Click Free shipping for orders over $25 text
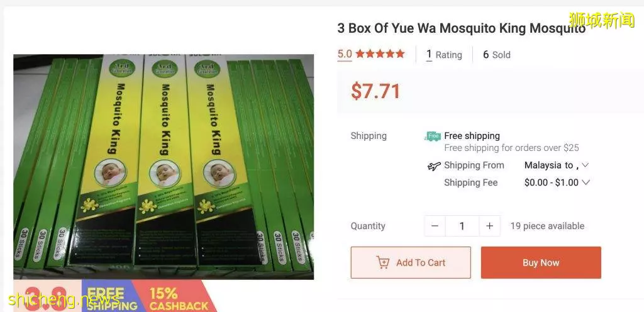Screen dimensions: 644x312 coord(511,148)
